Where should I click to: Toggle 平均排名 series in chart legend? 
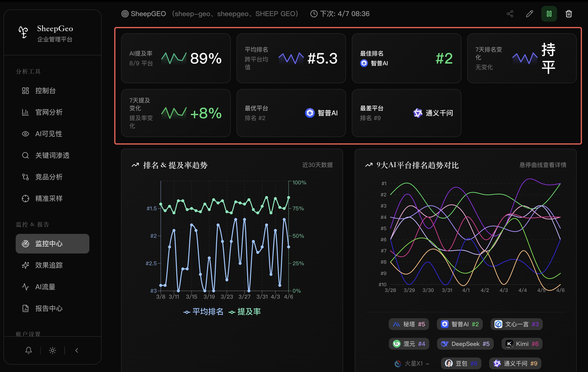click(x=203, y=312)
